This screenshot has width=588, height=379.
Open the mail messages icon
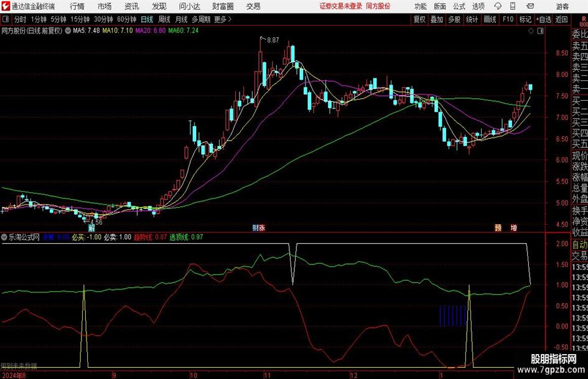[530, 6]
